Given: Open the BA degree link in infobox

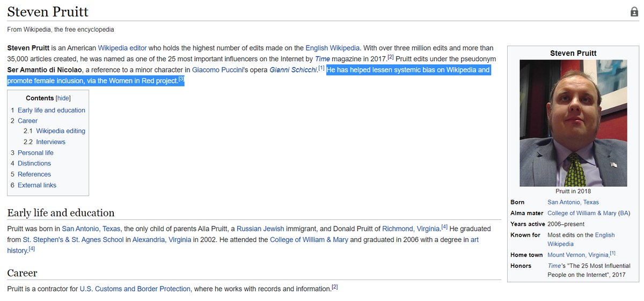Looking at the screenshot, I should 624,213.
